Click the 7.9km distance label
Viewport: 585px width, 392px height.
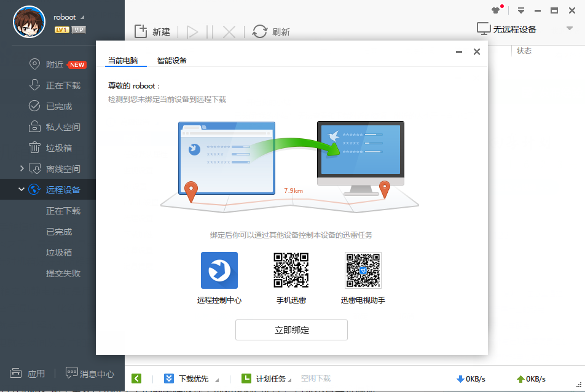[293, 190]
